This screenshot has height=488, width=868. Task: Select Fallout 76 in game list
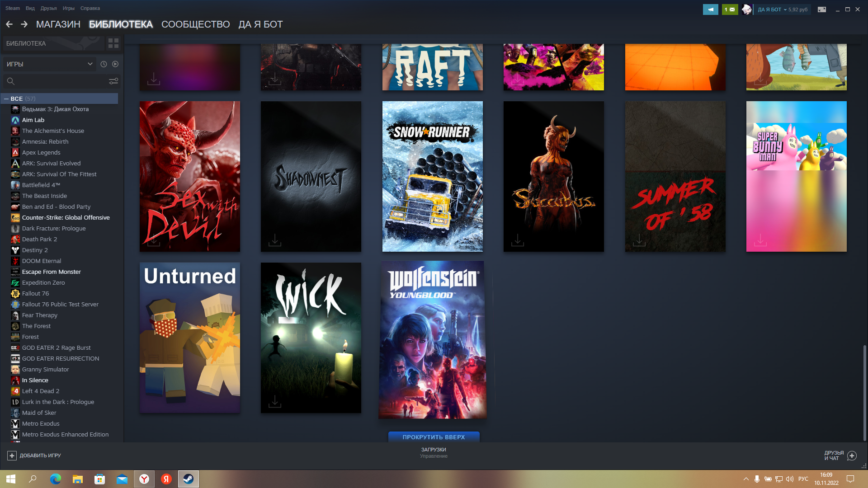[36, 294]
